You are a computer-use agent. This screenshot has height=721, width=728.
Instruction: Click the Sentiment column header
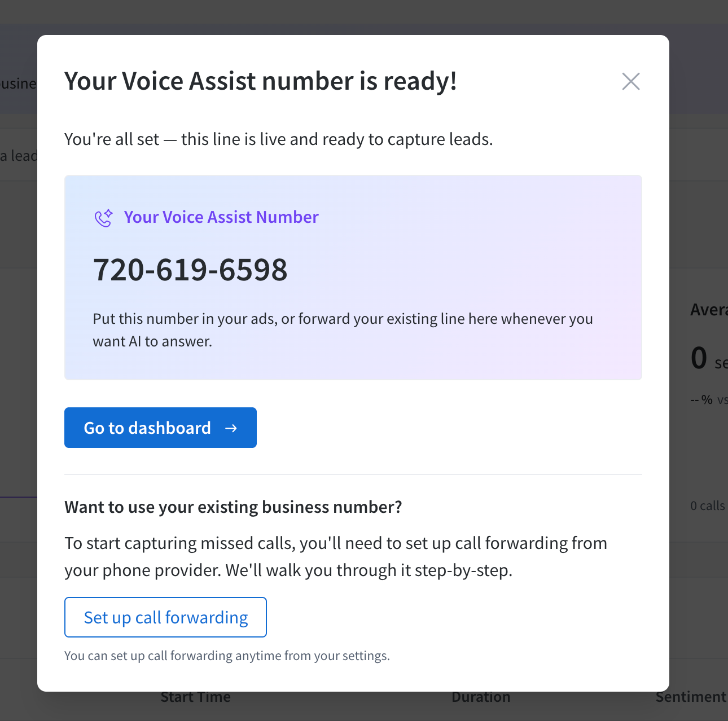(x=690, y=697)
